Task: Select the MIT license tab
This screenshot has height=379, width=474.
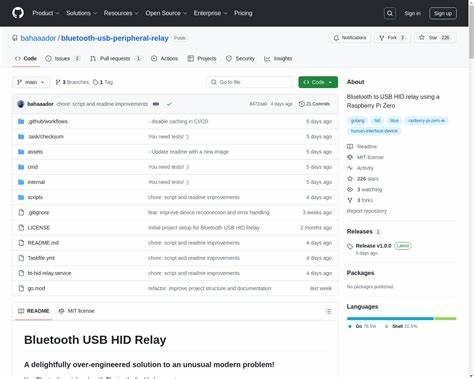Action: tap(76, 311)
